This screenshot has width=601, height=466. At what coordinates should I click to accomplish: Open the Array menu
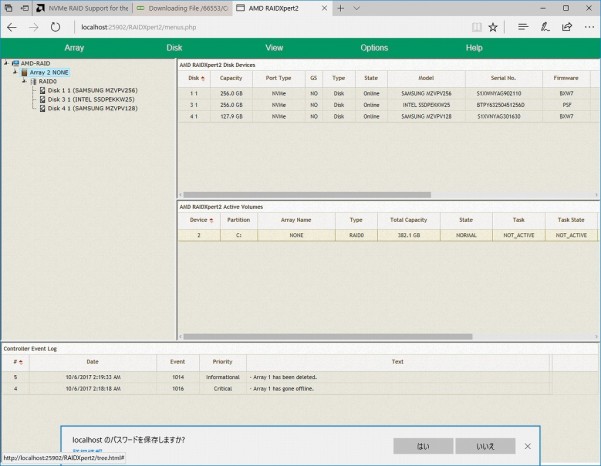[x=74, y=48]
